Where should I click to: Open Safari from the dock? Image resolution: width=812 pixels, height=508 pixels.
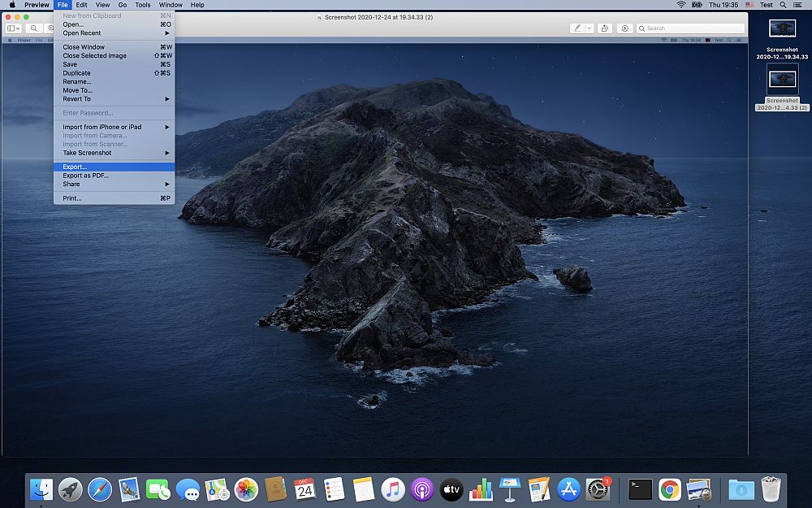coord(99,489)
